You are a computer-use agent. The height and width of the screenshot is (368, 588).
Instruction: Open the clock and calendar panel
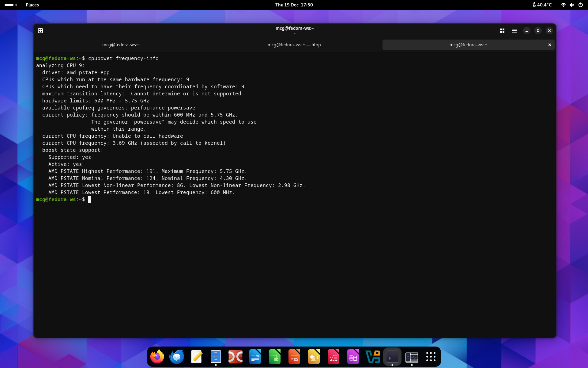tap(294, 5)
